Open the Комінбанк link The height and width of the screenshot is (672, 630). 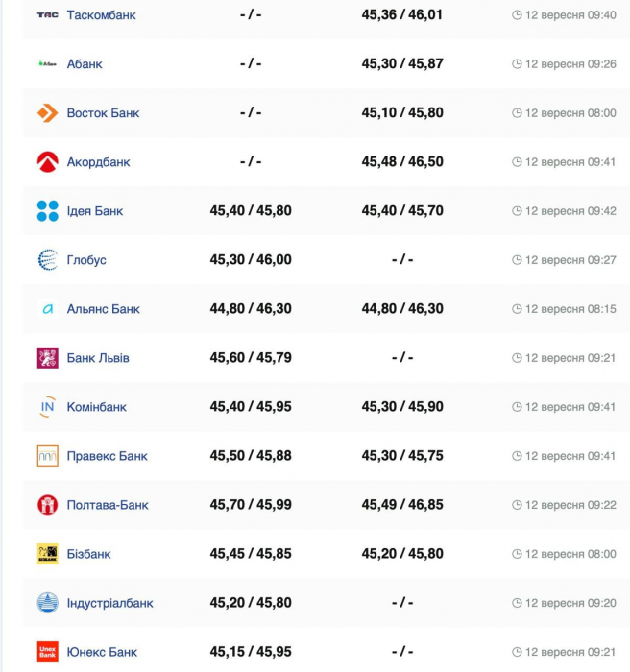(x=96, y=407)
